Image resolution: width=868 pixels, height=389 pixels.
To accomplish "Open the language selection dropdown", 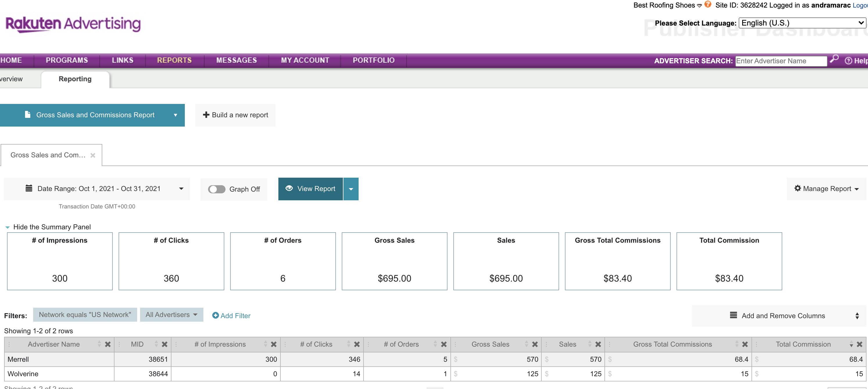I will click(x=802, y=23).
